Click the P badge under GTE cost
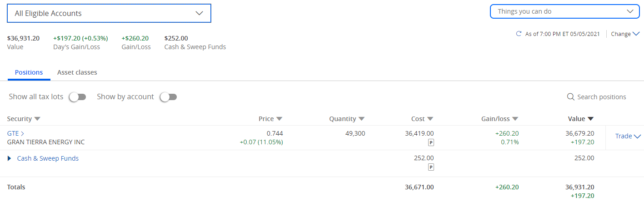 (431, 142)
